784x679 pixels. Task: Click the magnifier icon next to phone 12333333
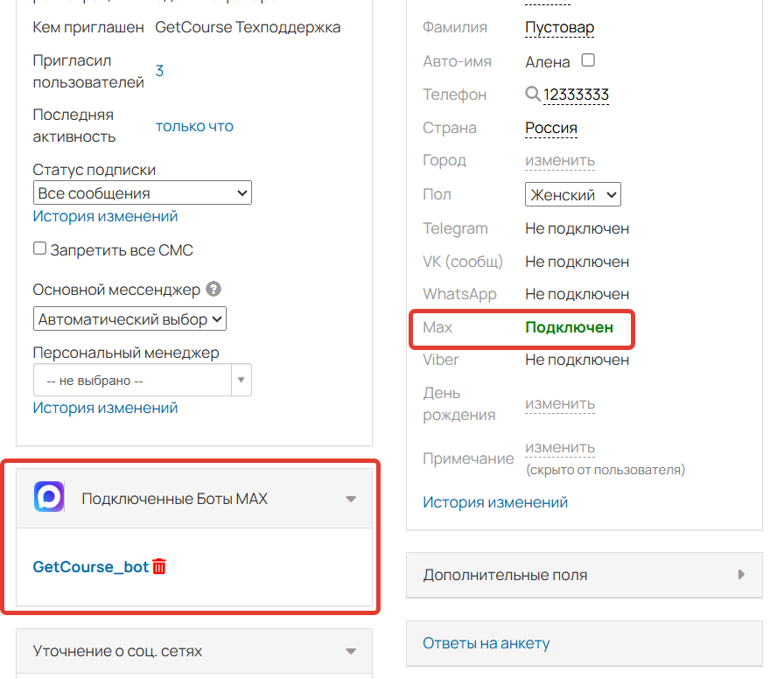pyautogui.click(x=530, y=94)
